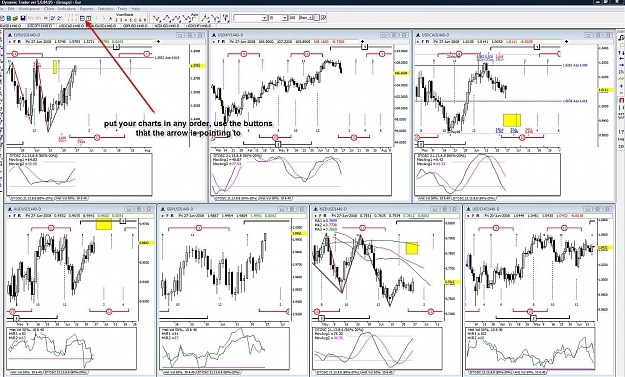Click the yellow zigzag icon in right toolbar
The height and width of the screenshot is (377, 625).
pyautogui.click(x=621, y=79)
